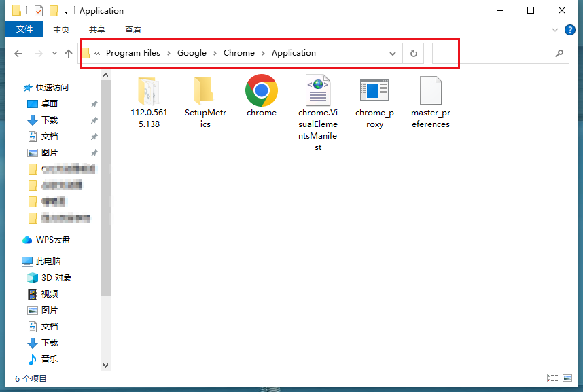583x392 pixels.
Task: Click the pin icon beside pinned 图片
Action: 94,154
